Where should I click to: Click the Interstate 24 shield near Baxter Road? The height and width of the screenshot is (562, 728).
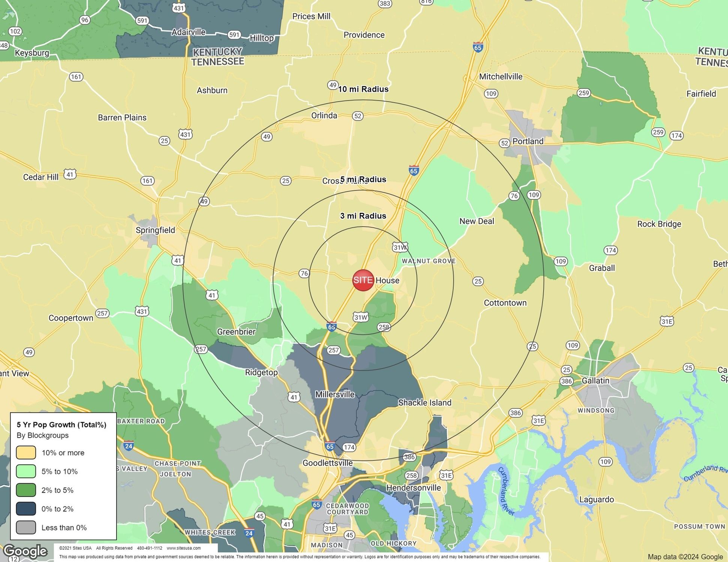tap(128, 446)
